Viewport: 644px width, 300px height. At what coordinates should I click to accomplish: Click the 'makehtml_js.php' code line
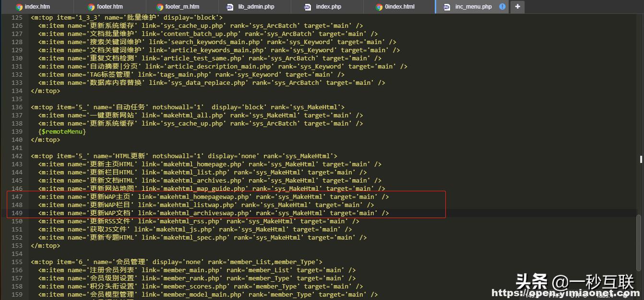[x=195, y=229]
